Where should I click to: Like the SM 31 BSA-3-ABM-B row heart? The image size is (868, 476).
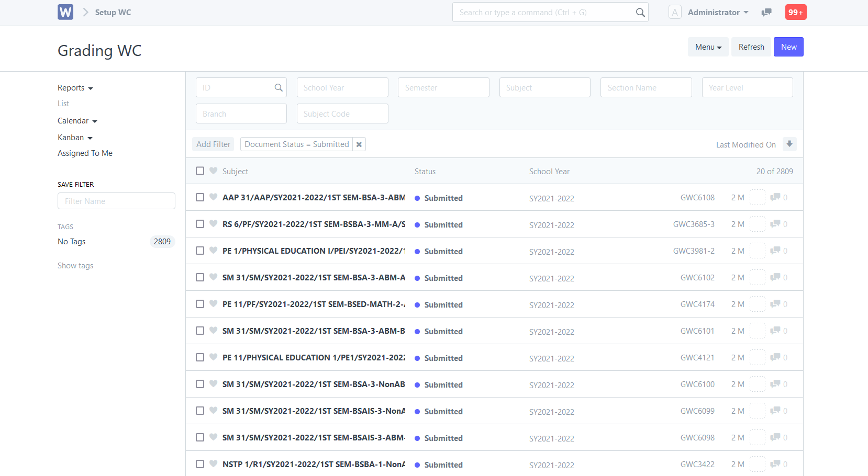click(x=213, y=331)
